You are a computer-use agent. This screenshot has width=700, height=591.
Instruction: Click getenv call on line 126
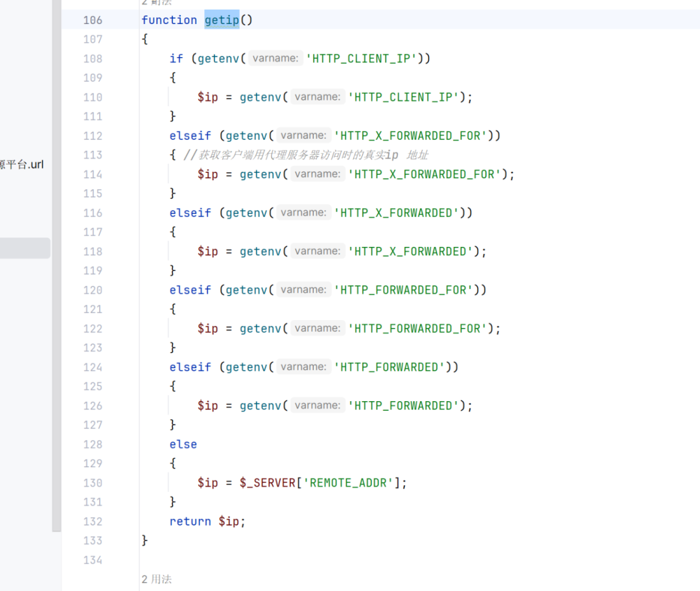(261, 406)
